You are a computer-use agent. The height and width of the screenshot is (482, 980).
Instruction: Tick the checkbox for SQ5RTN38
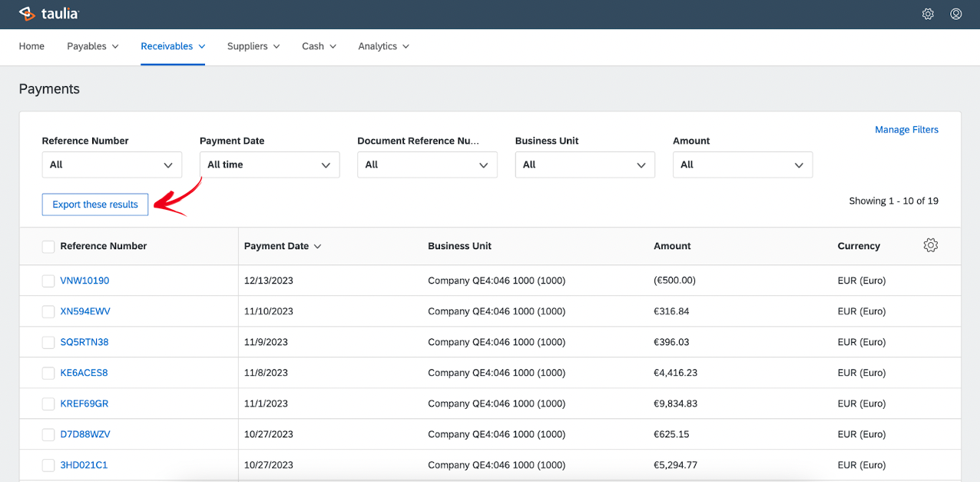48,343
